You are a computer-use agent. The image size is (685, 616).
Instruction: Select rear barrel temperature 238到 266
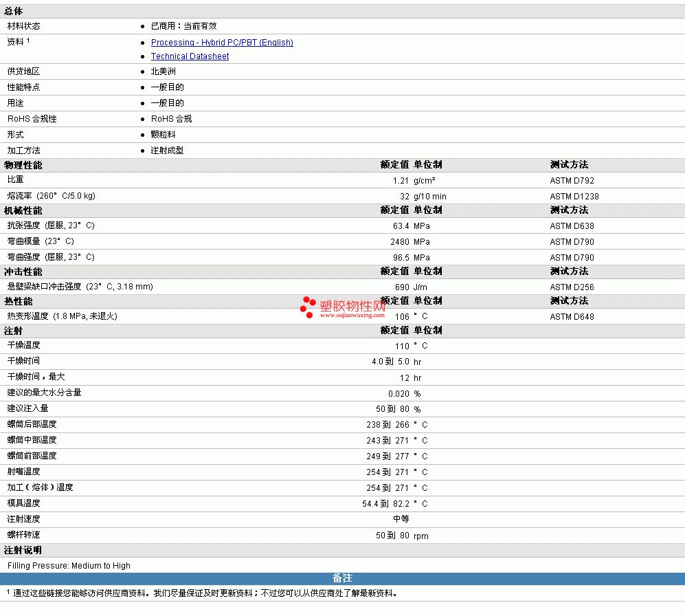pos(388,425)
